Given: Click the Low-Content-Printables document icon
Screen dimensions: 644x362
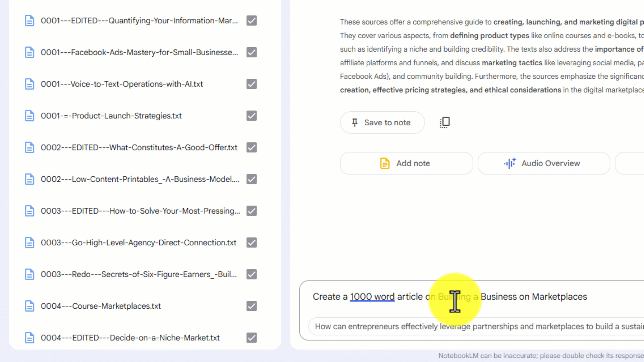Looking at the screenshot, I should tap(30, 179).
